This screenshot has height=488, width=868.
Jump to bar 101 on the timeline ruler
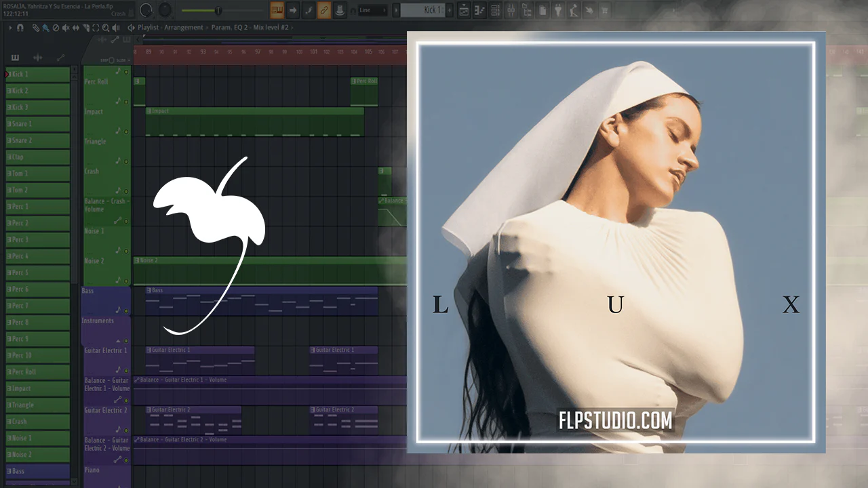tap(313, 52)
